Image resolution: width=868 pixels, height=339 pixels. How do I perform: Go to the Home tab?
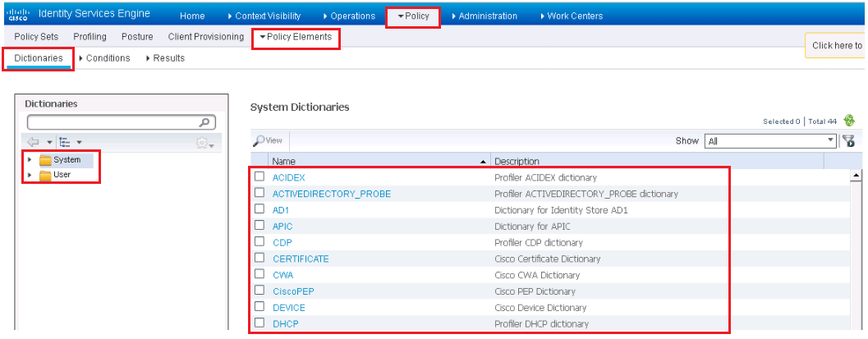192,16
